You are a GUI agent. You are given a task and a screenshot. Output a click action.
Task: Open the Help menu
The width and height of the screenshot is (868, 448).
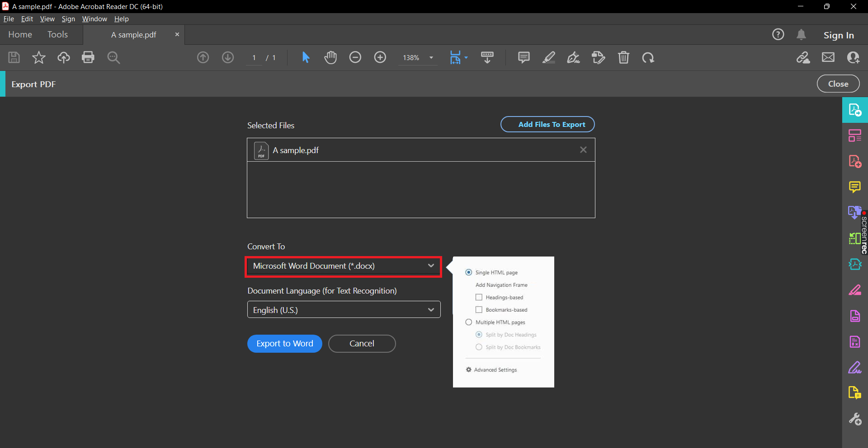[121, 19]
